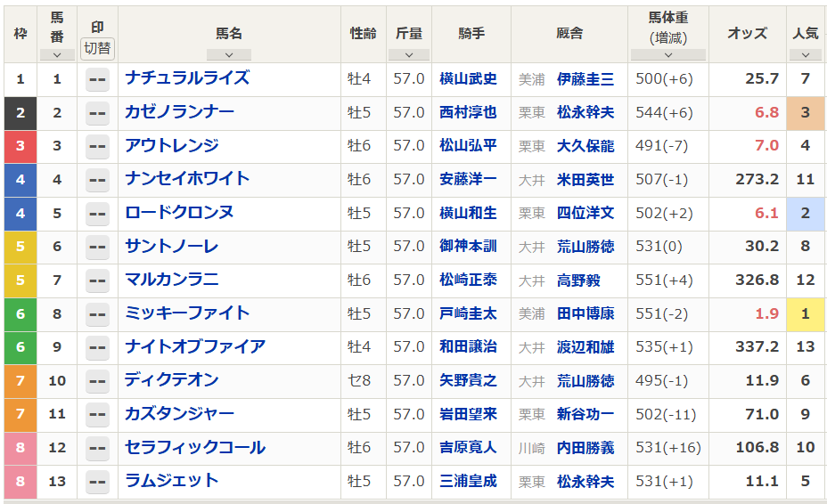The image size is (827, 504).
Task: Open trainer 米田英世 stable page
Action: [585, 179]
